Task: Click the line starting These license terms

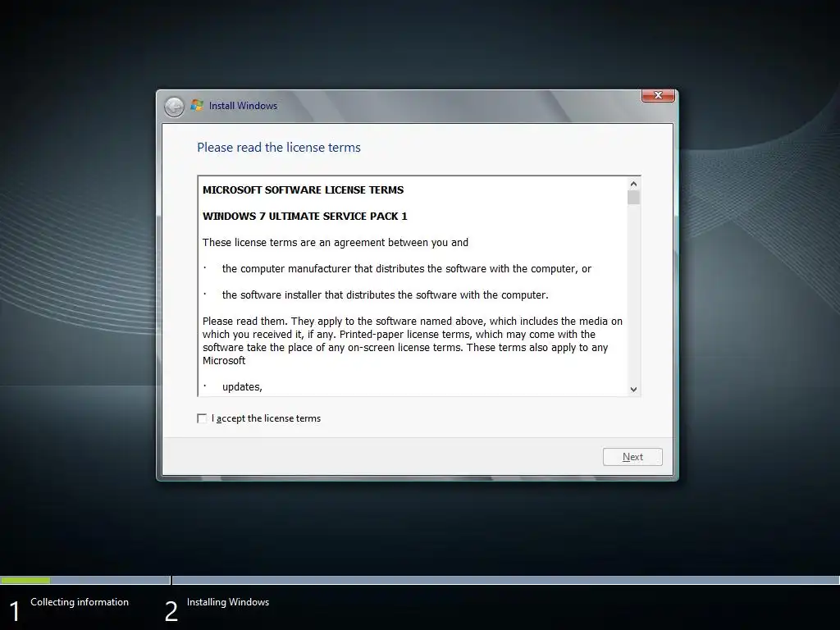Action: point(336,243)
